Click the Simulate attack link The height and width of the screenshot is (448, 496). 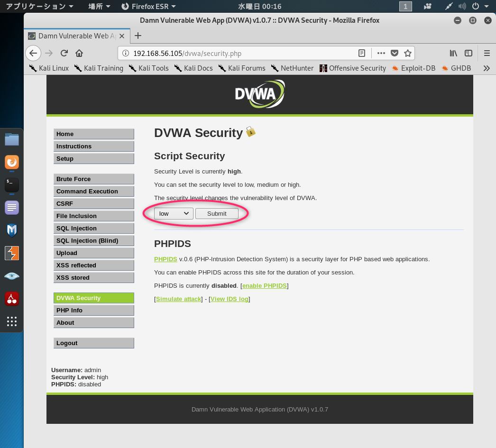point(178,299)
